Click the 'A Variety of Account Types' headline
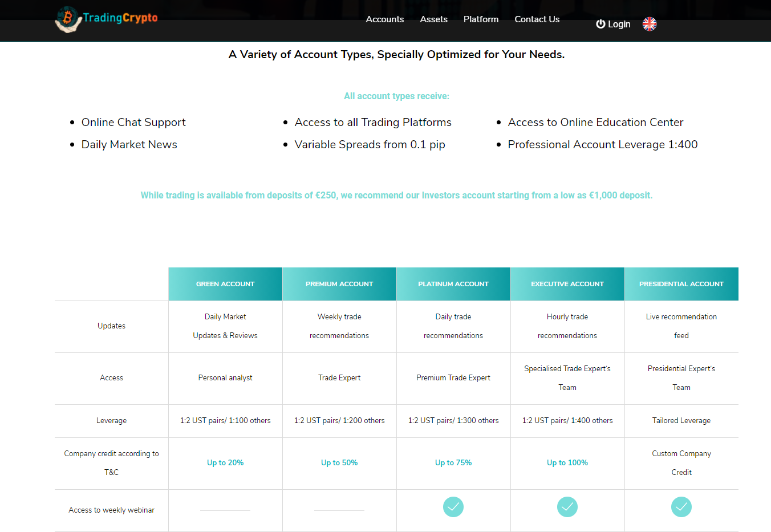 tap(396, 55)
